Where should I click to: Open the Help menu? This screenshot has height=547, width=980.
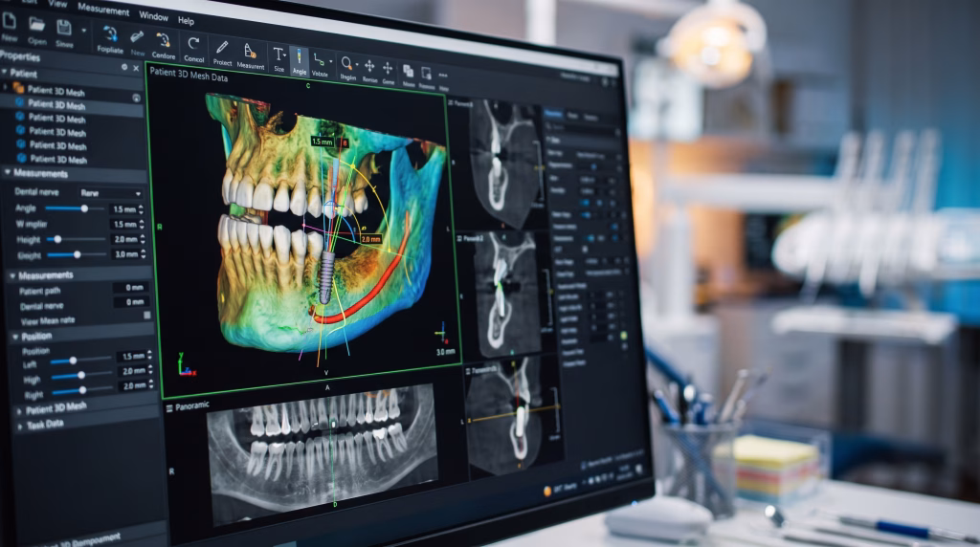pos(186,20)
